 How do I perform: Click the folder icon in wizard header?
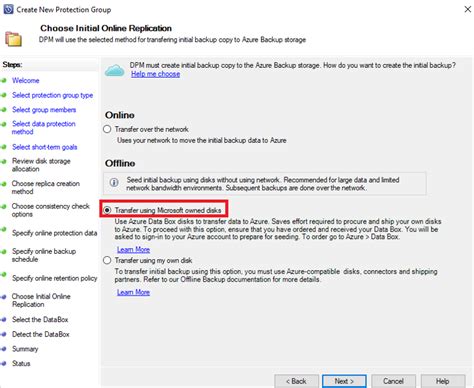coord(13,39)
